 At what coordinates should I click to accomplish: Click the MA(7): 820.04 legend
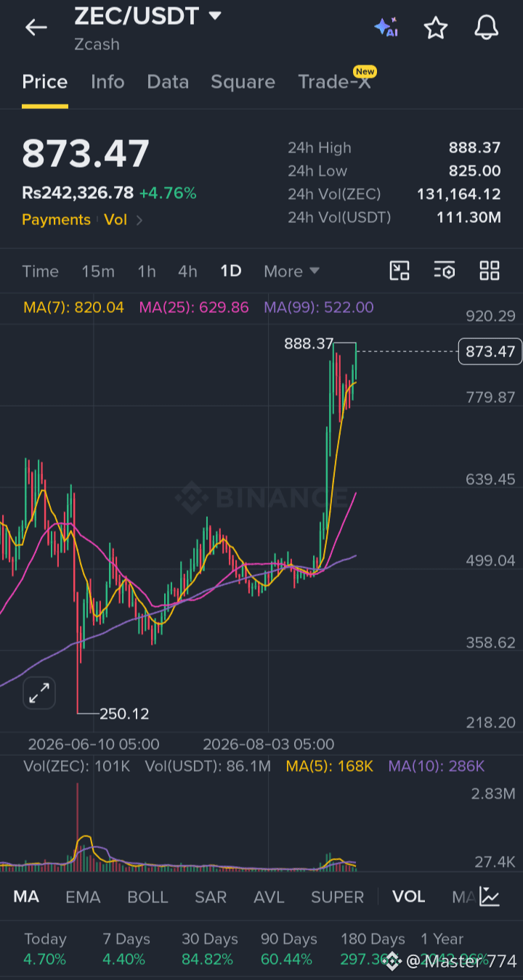pyautogui.click(x=73, y=307)
